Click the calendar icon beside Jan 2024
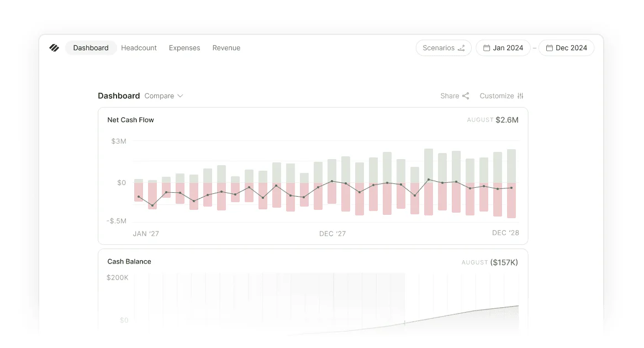The image size is (644, 348). pyautogui.click(x=486, y=48)
